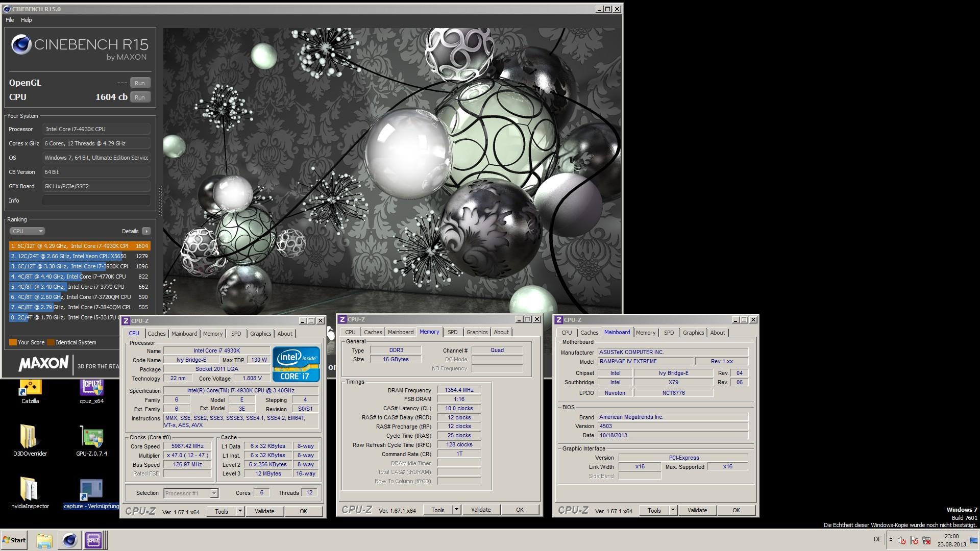
Task: Click CPU-Z title icon in middle window
Action: click(x=342, y=319)
